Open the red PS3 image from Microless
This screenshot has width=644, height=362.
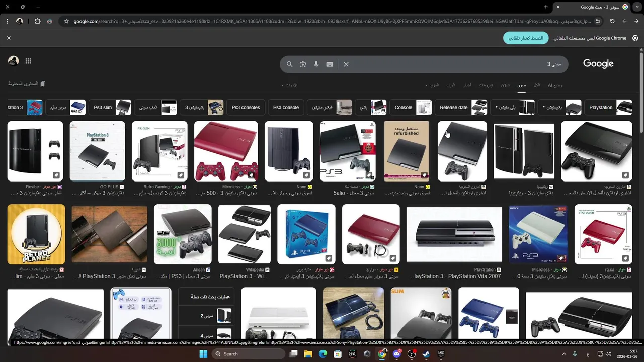pos(226,151)
